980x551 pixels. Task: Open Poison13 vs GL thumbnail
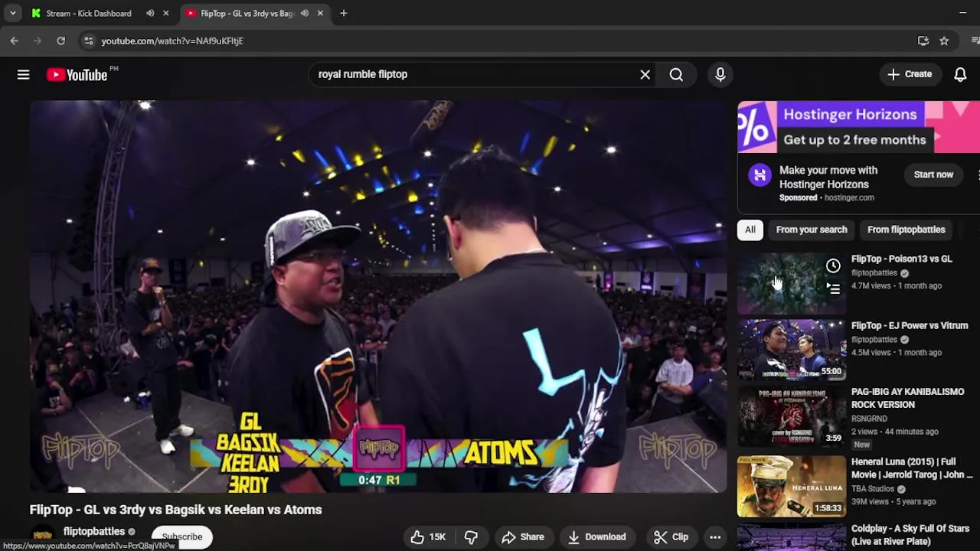[792, 282]
